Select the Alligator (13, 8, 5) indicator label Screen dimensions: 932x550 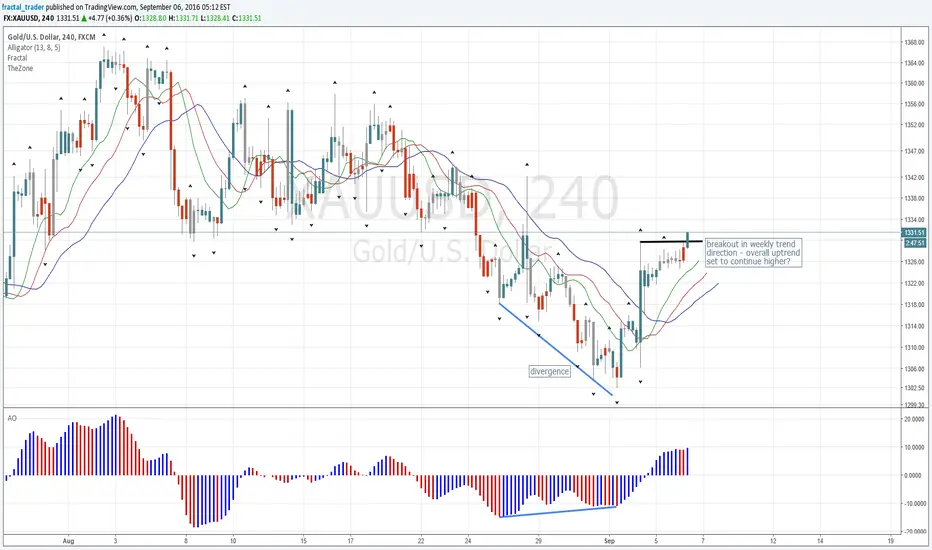tap(34, 48)
